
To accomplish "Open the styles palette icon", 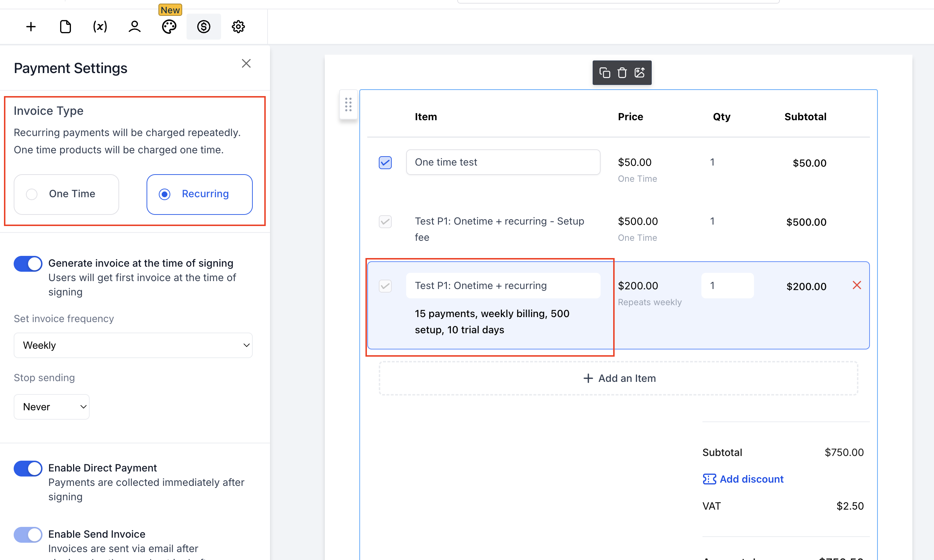I will 169,27.
